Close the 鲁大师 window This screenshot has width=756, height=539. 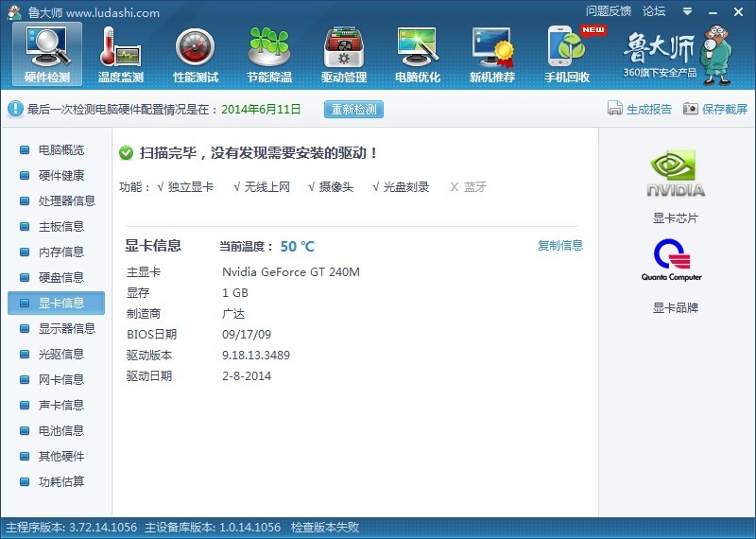coord(738,12)
